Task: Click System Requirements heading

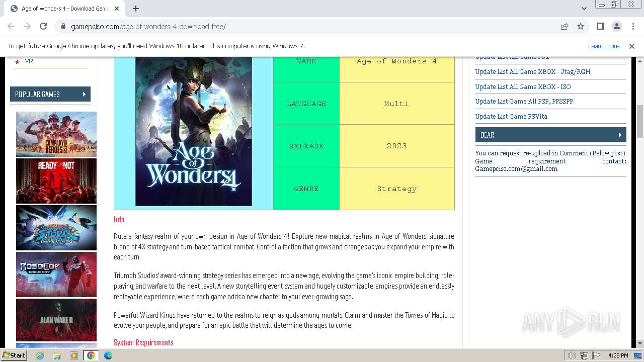Action: 143,342
